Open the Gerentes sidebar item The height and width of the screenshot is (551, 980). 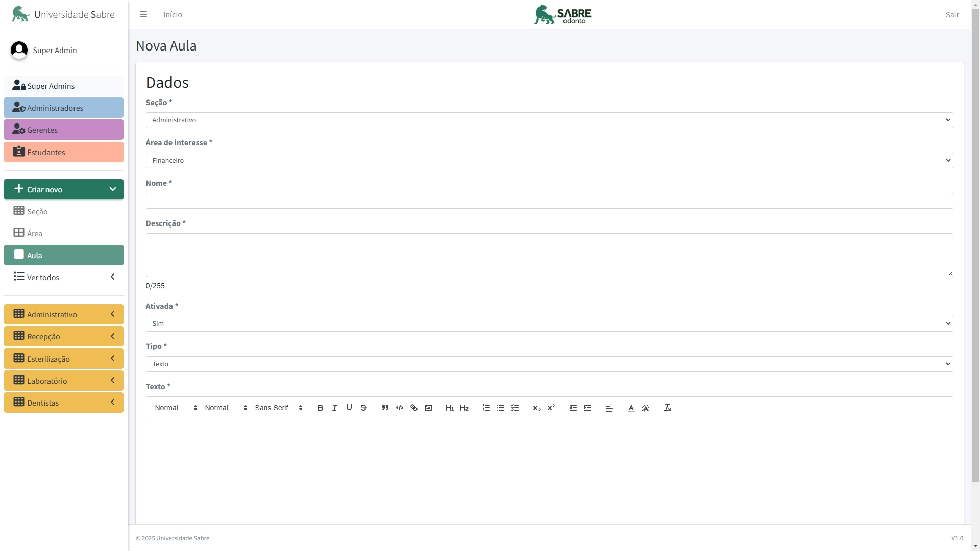tap(64, 130)
